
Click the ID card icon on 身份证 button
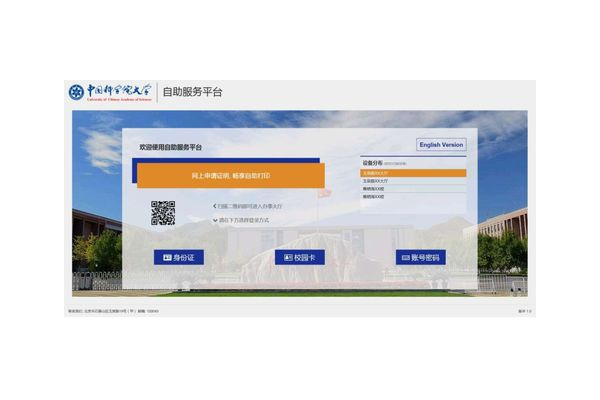tap(167, 257)
